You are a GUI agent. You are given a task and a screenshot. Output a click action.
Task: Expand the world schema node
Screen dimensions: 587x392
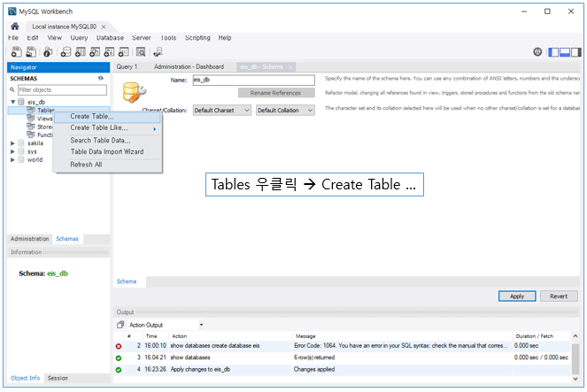(x=12, y=159)
